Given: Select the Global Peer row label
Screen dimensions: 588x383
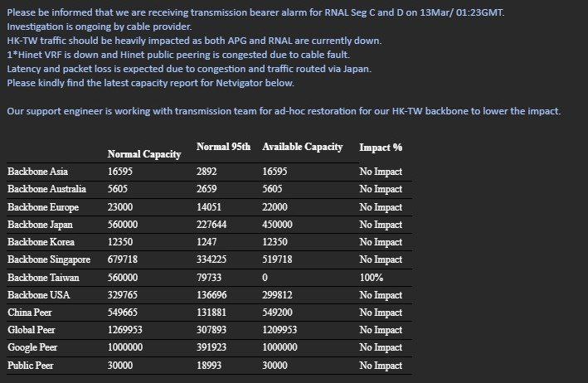Looking at the screenshot, I should click(32, 330).
